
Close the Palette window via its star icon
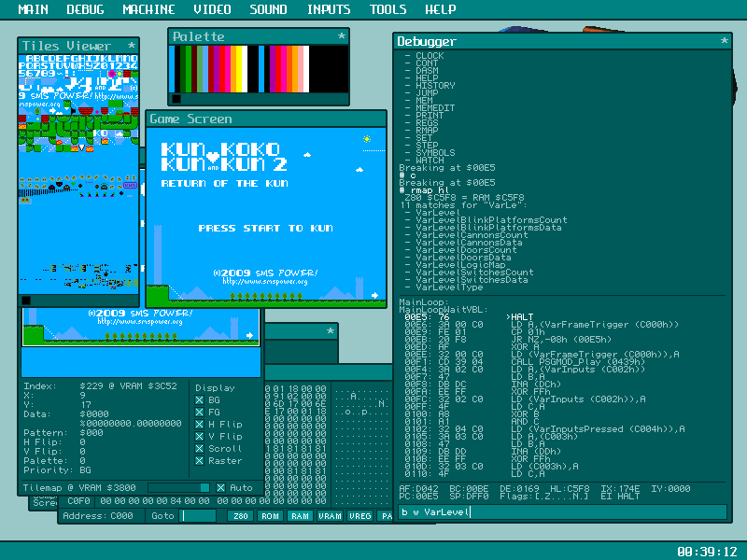[x=342, y=35]
